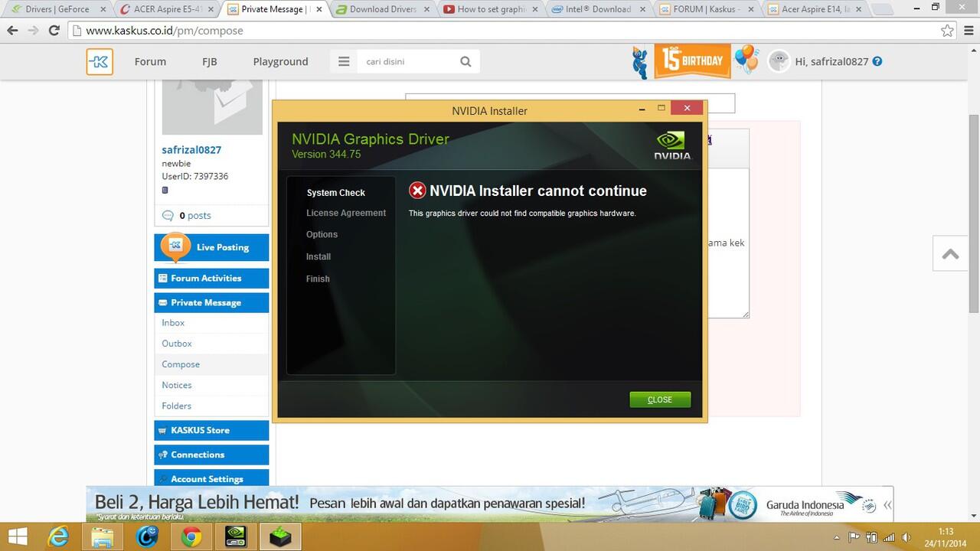Close the Private Message browser tab
This screenshot has height=551, width=980.
click(319, 9)
